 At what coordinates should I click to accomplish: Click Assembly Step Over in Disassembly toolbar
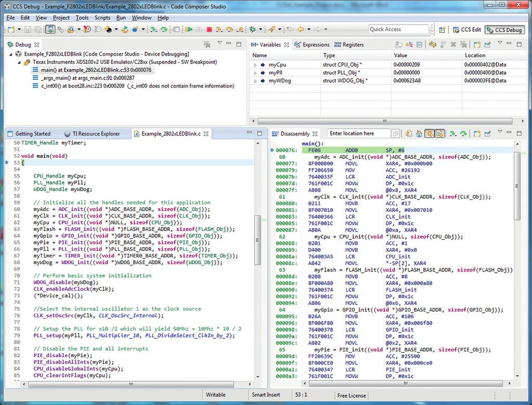463,133
